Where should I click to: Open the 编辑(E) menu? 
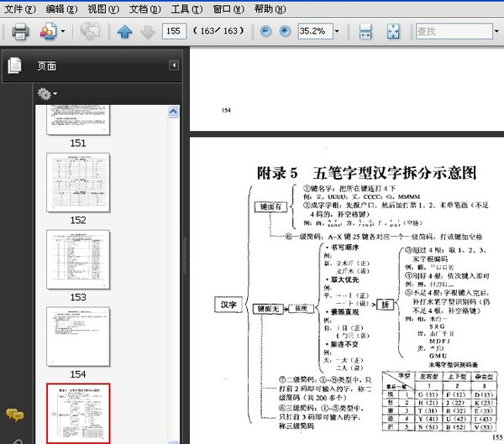pos(61,9)
